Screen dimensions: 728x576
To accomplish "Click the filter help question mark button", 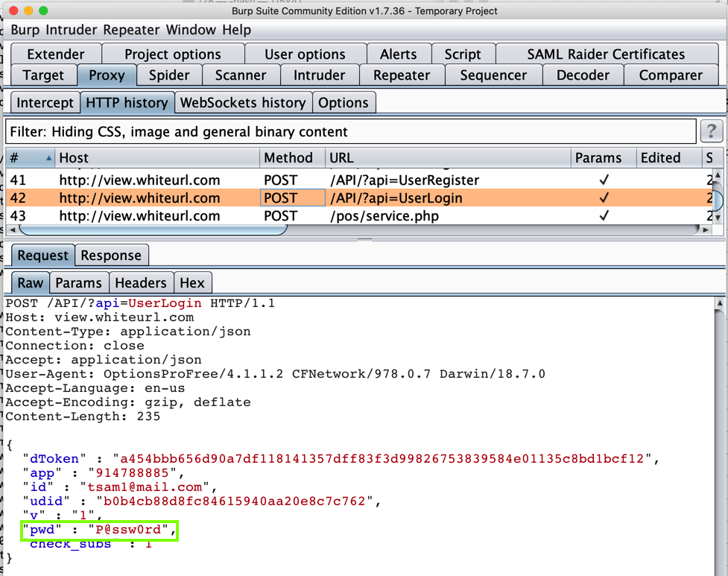I will click(x=711, y=132).
